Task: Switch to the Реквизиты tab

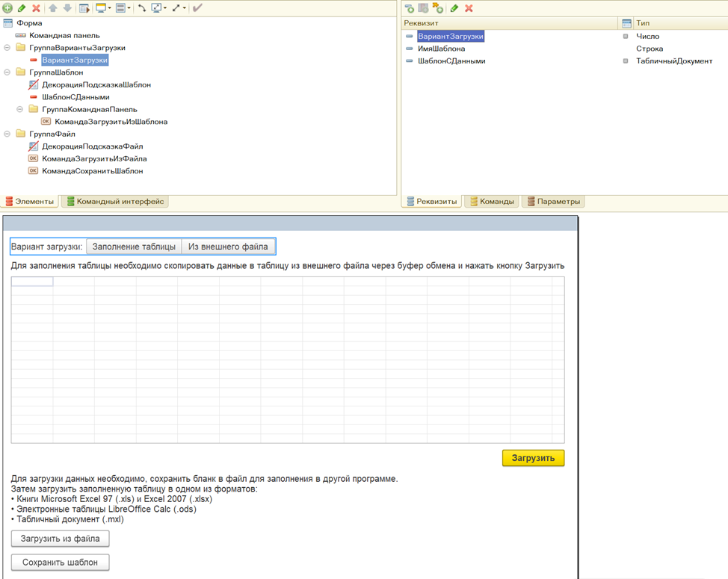Action: click(432, 202)
